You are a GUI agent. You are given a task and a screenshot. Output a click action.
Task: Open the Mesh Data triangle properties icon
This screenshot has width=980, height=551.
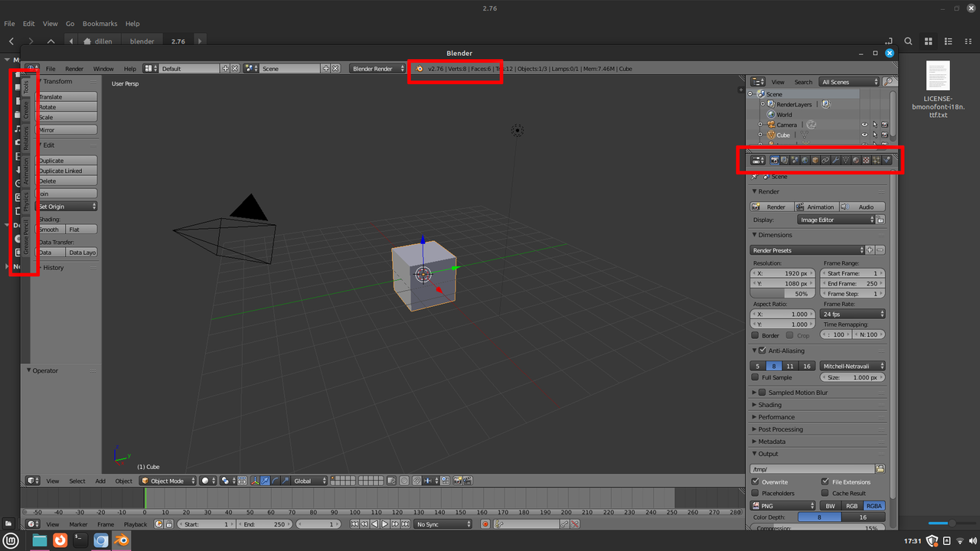[846, 160]
